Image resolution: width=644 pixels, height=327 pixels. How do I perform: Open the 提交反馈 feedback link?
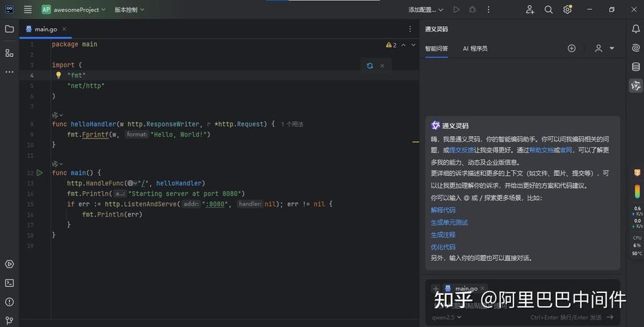point(461,150)
